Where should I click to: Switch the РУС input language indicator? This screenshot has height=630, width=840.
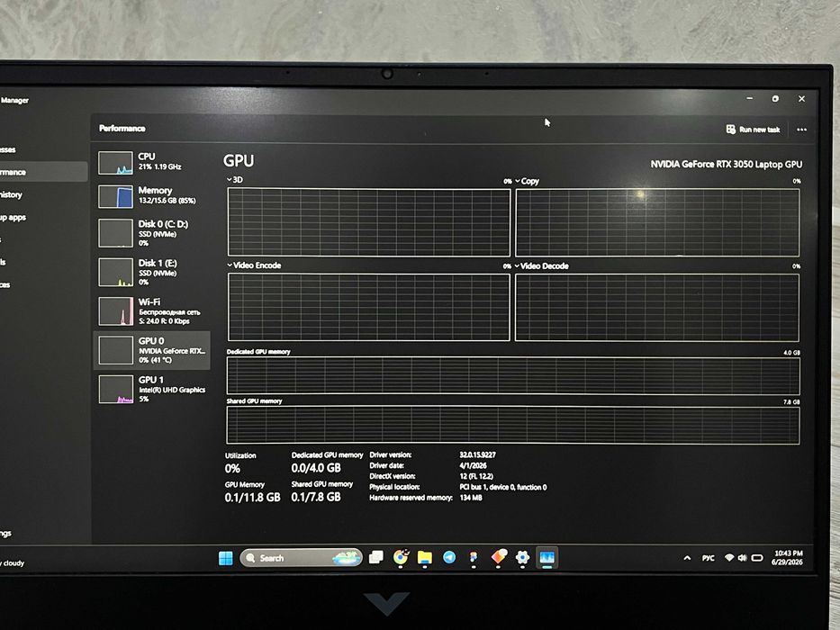click(709, 558)
